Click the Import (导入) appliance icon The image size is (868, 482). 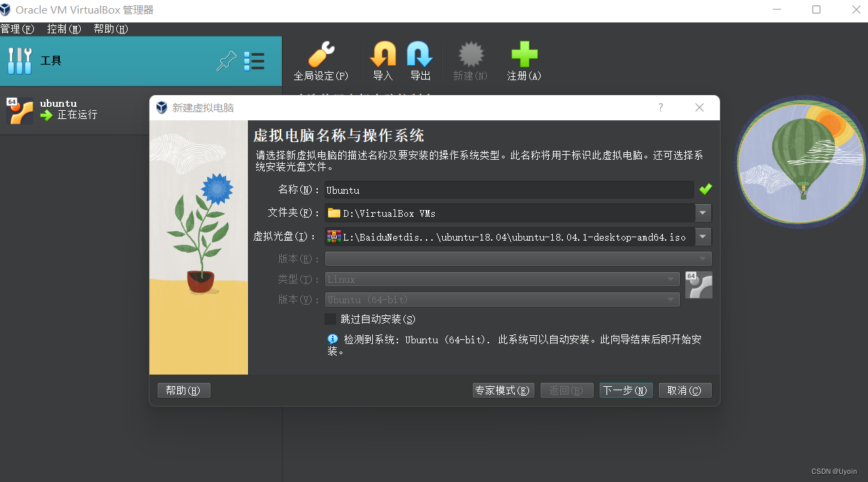pyautogui.click(x=383, y=54)
